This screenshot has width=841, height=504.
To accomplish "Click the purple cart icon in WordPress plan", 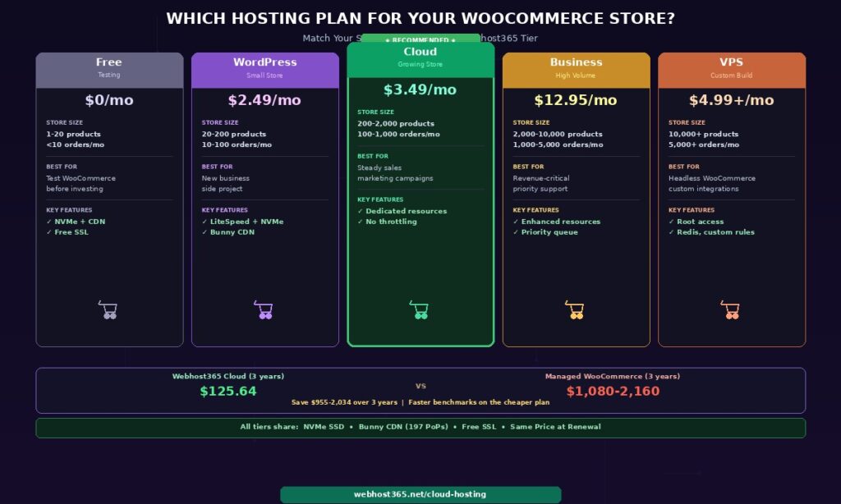I will [264, 310].
